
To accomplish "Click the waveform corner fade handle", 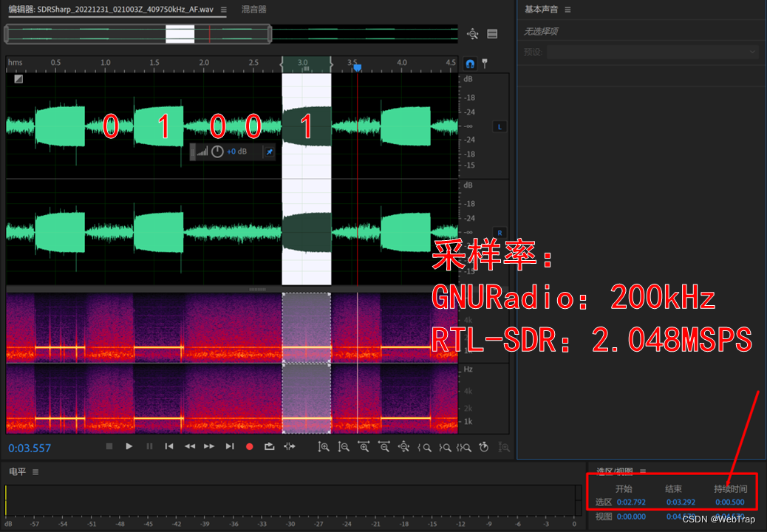I will pyautogui.click(x=18, y=79).
